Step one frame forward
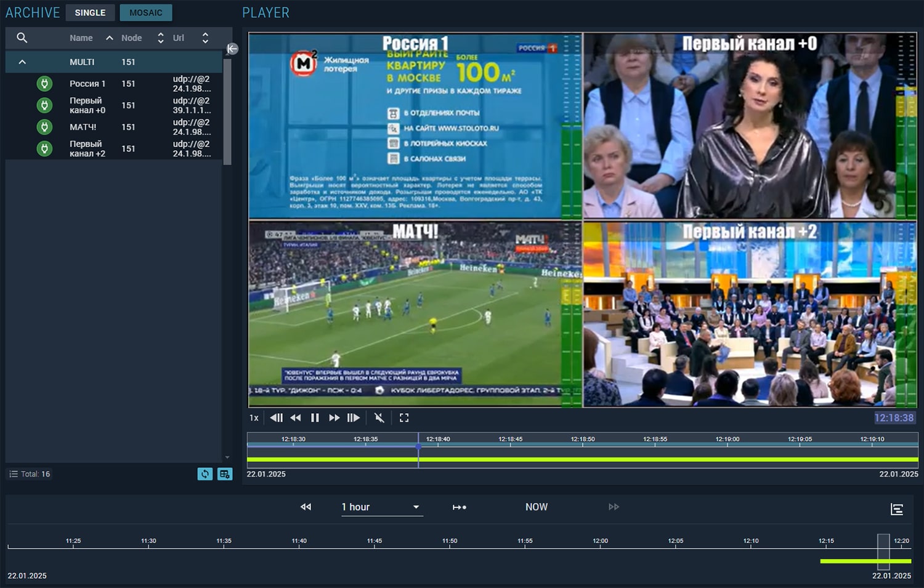Screen dimensions: 924x588 click(353, 417)
